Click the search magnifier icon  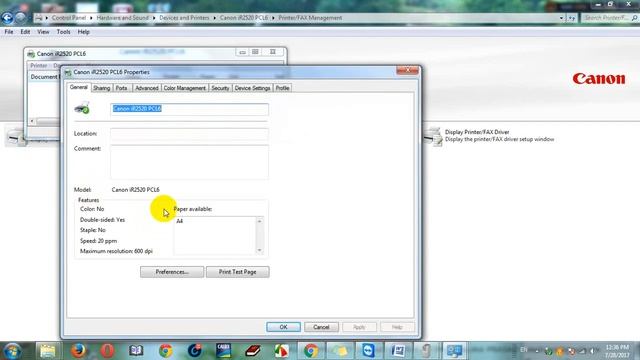click(x=635, y=18)
